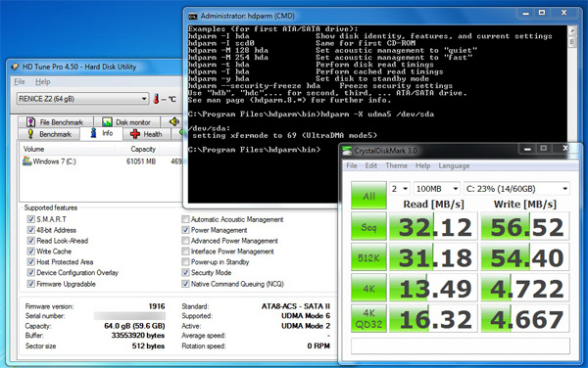This screenshot has height=368, width=588.
Task: Expand the C: 23% drive selector
Action: point(516,189)
